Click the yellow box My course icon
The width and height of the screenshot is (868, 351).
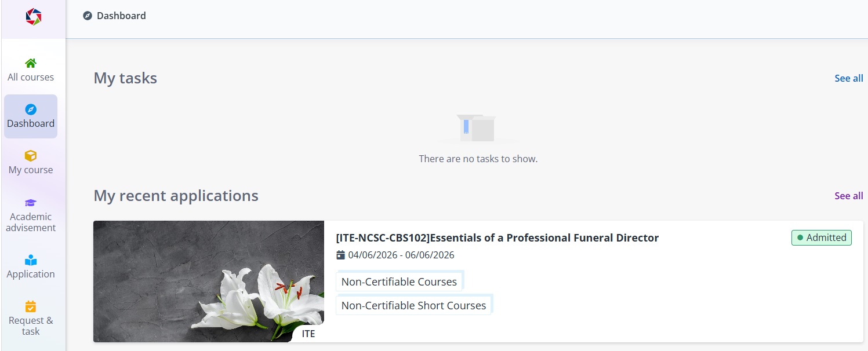pos(31,156)
